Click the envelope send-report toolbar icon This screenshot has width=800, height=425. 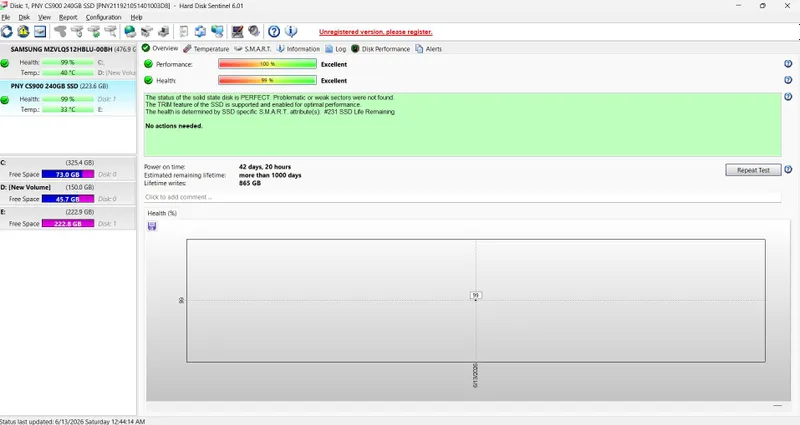point(147,32)
